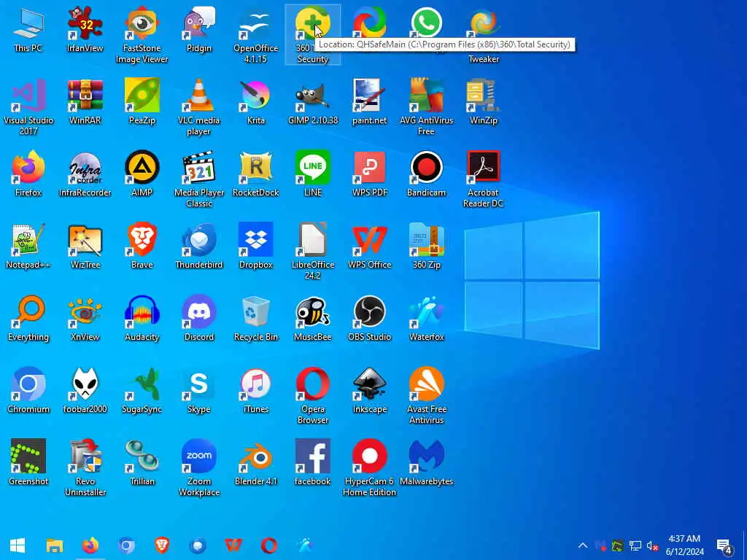Select the foobar2000 shortcut
This screenshot has width=747, height=560.
[85, 391]
